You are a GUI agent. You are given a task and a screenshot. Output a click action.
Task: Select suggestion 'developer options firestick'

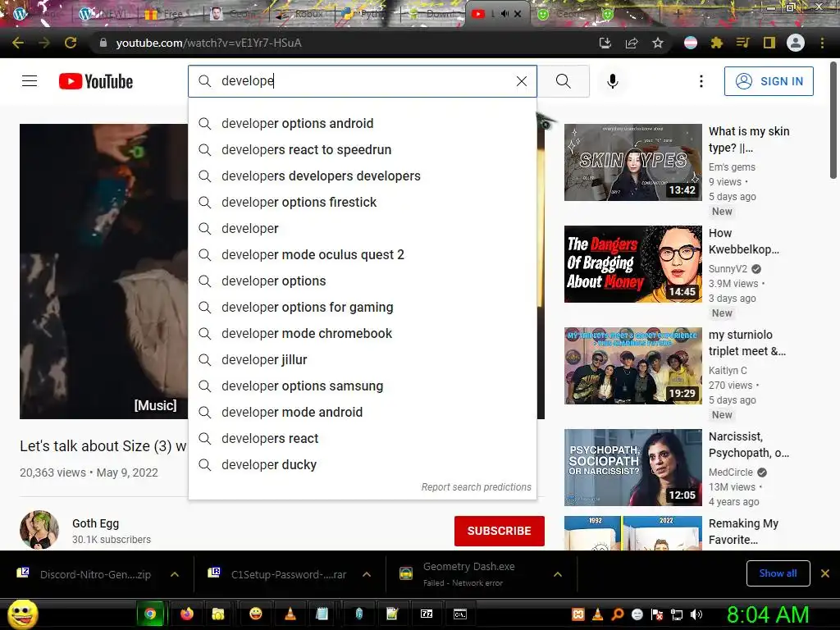tap(363, 202)
